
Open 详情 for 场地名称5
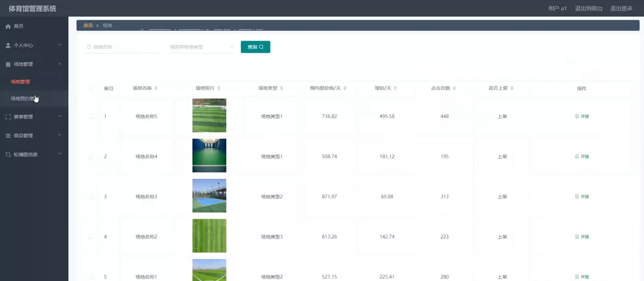582,117
